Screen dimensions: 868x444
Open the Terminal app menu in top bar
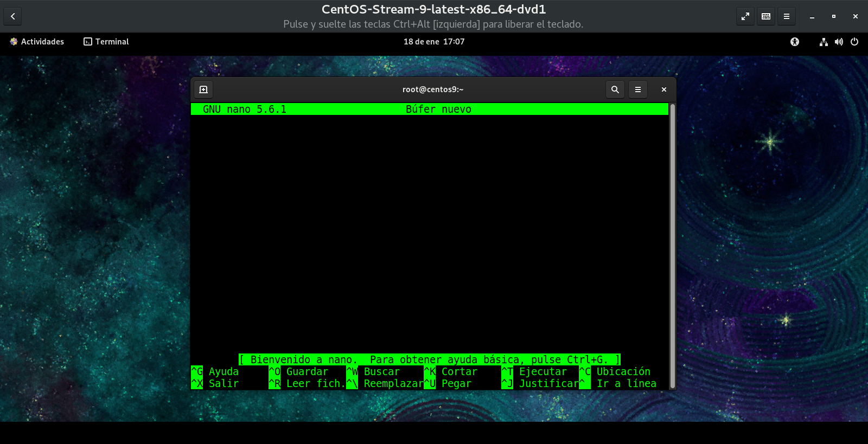pyautogui.click(x=106, y=42)
